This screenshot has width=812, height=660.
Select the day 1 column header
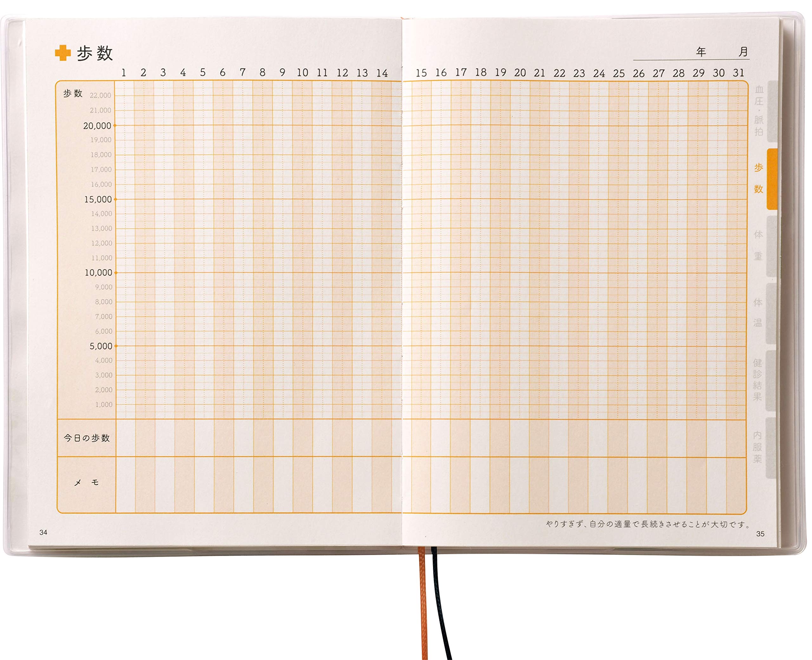[x=124, y=72]
